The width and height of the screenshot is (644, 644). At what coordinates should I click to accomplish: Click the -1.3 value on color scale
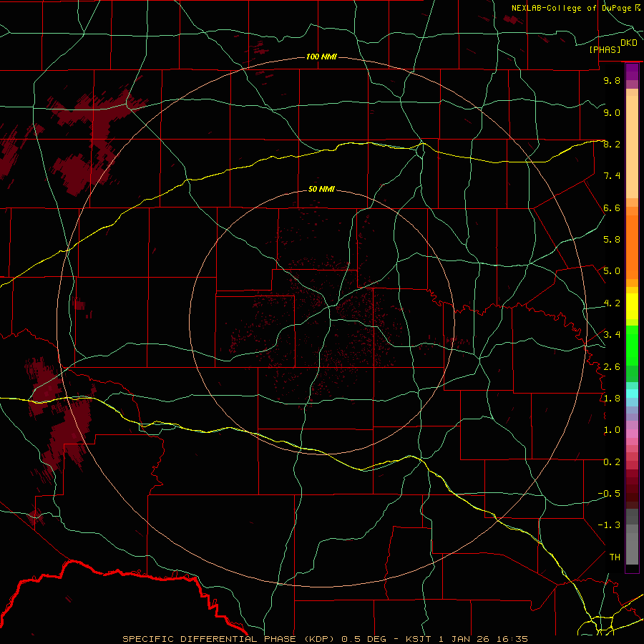(x=609, y=525)
